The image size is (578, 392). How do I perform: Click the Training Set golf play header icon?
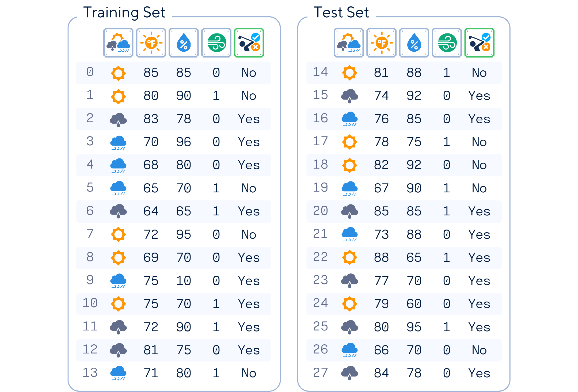(x=249, y=43)
